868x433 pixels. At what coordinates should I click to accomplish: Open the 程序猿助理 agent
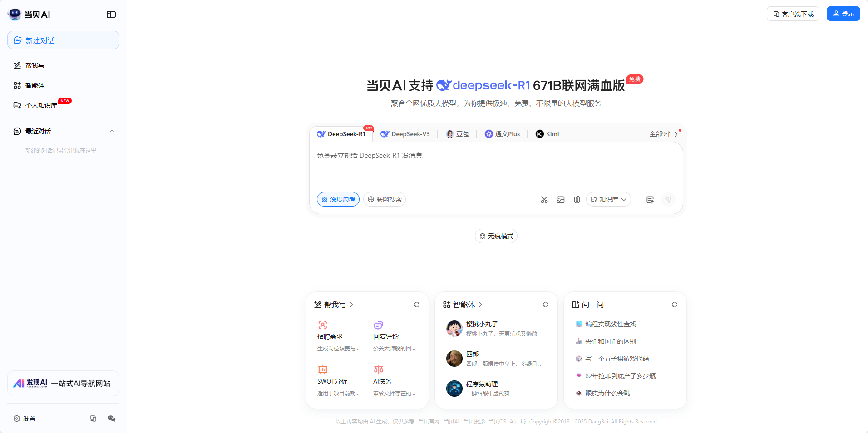pyautogui.click(x=496, y=389)
